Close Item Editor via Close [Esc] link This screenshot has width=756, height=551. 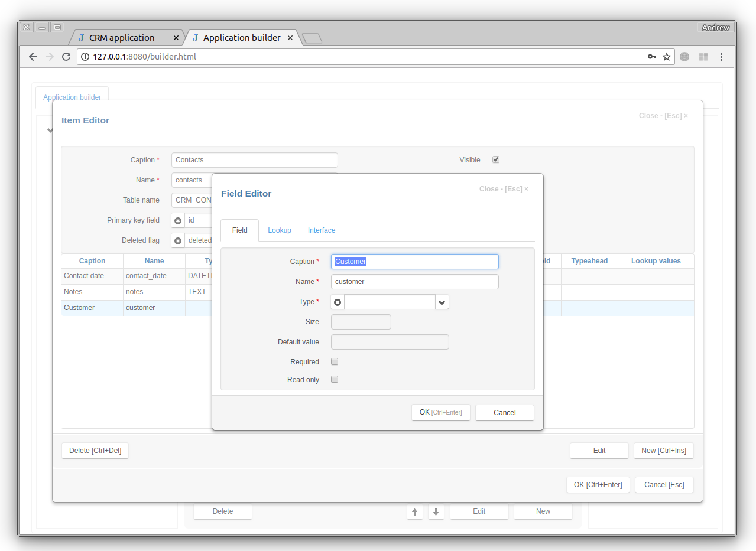[663, 116]
